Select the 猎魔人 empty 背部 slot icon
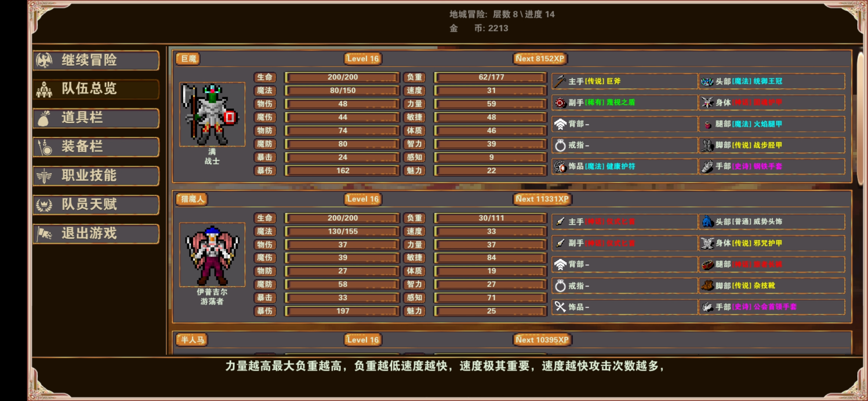Image resolution: width=868 pixels, height=401 pixels. coord(560,264)
